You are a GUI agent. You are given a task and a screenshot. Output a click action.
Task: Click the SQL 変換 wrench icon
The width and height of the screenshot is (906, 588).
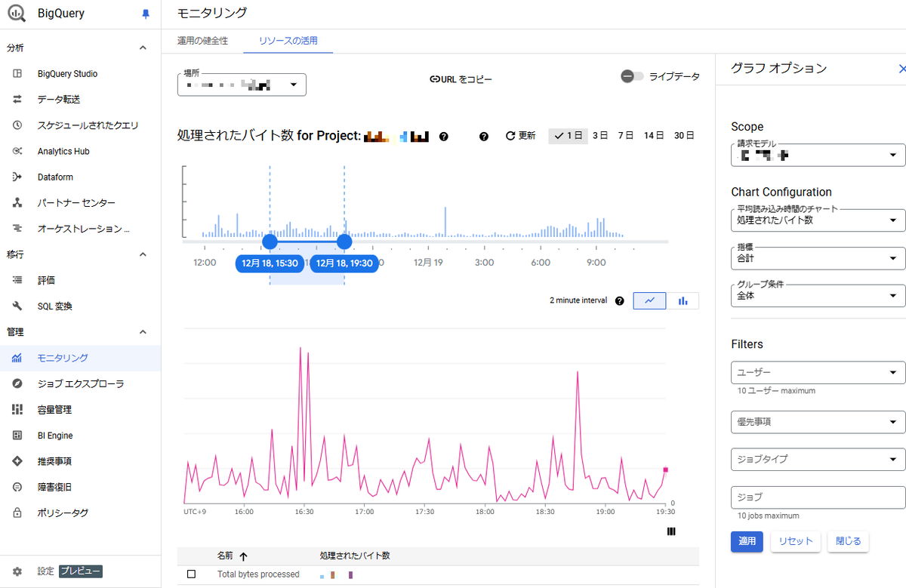click(17, 306)
